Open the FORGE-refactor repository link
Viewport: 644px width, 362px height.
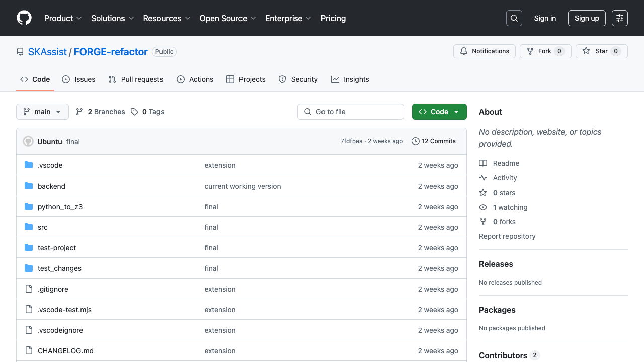click(111, 52)
